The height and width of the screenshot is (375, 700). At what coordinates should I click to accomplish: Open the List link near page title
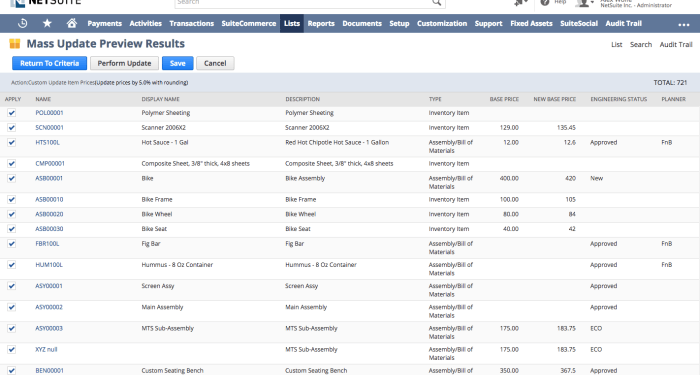[617, 45]
